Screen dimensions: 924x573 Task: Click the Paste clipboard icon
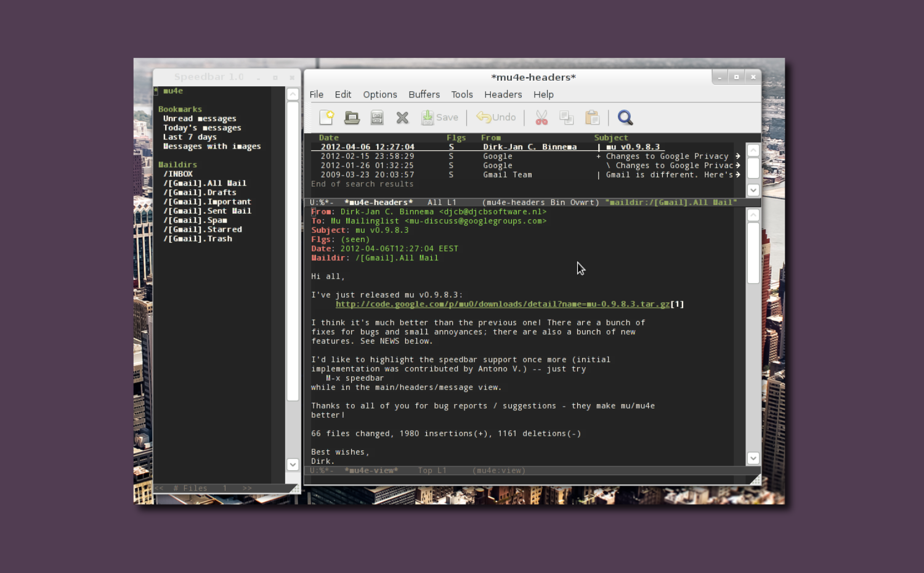pyautogui.click(x=592, y=117)
